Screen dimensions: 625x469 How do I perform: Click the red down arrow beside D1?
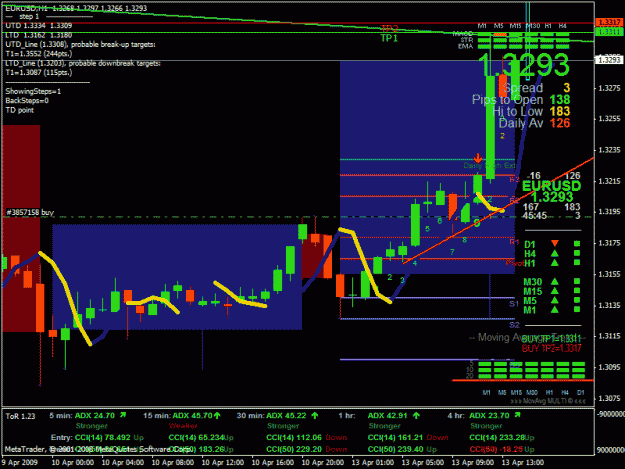[x=554, y=243]
